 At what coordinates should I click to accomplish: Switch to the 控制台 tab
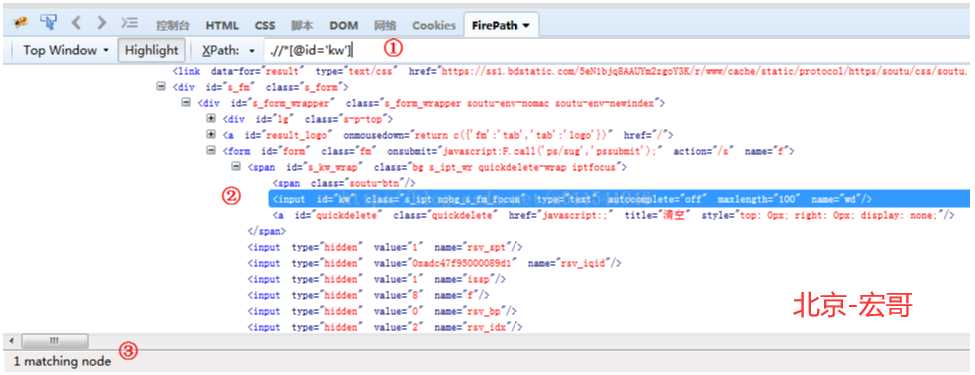pyautogui.click(x=172, y=25)
